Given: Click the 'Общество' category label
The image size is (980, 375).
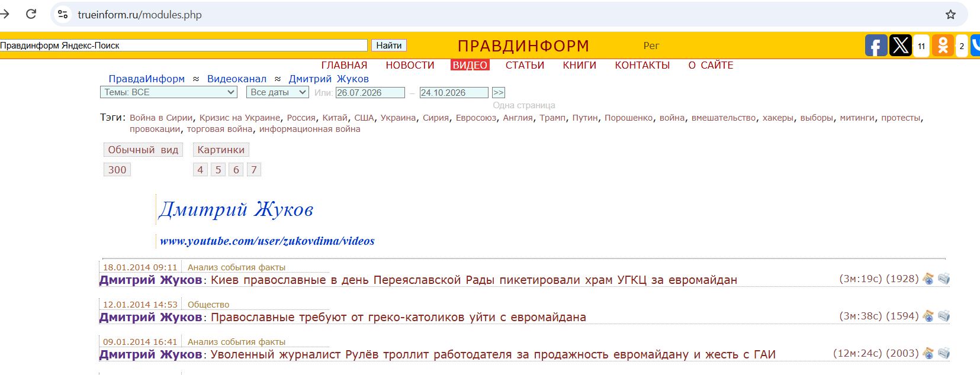Looking at the screenshot, I should click(x=208, y=305).
